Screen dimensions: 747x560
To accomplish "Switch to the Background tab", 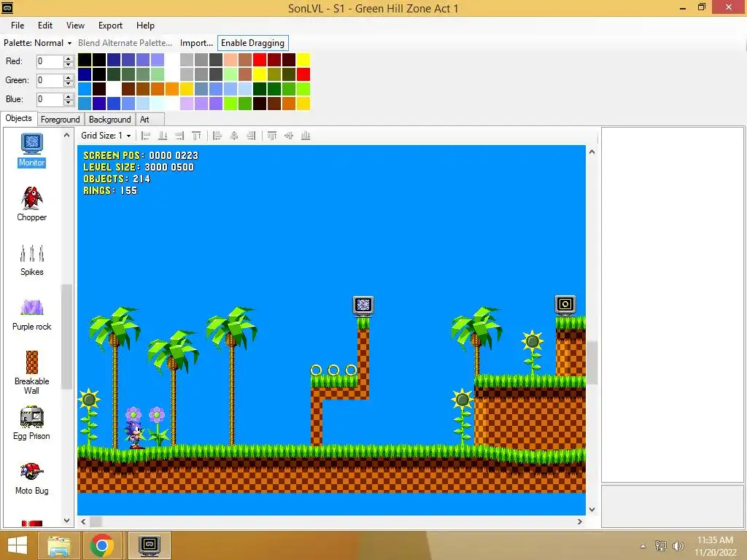I will point(110,120).
